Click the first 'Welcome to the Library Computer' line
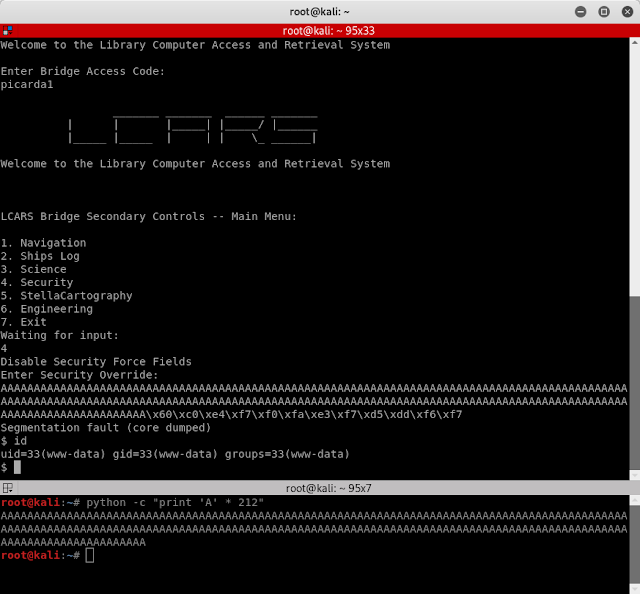The image size is (640, 594). [195, 45]
